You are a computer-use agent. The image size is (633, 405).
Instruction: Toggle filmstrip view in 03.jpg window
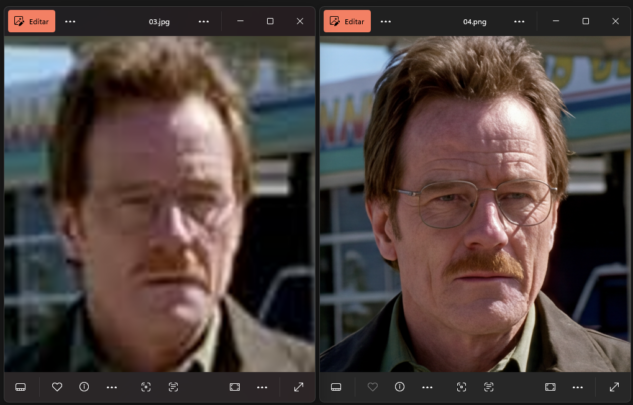20,387
